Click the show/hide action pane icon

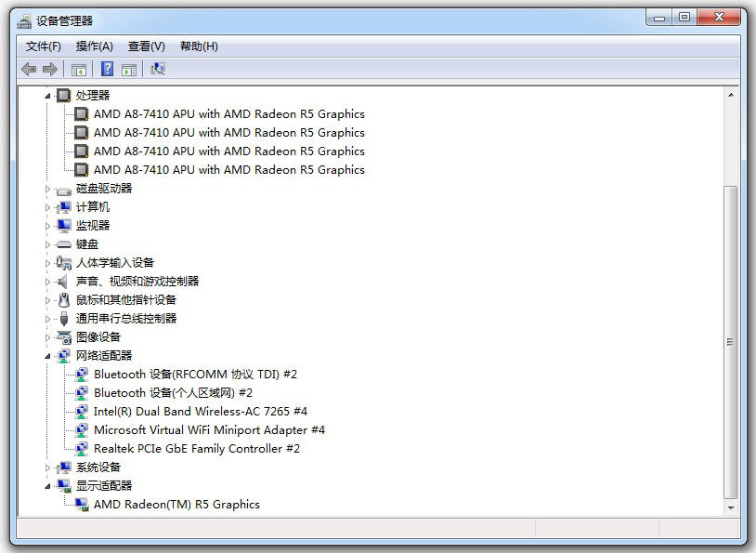[x=129, y=69]
